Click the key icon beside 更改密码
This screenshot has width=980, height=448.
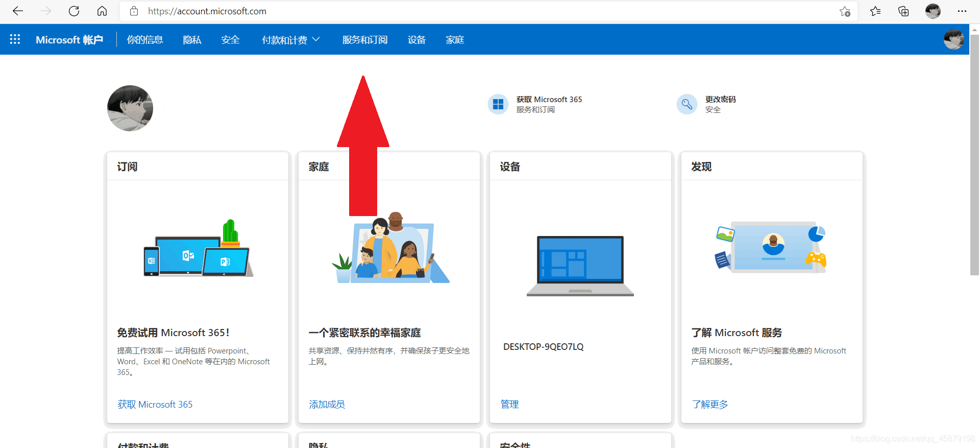(x=687, y=104)
